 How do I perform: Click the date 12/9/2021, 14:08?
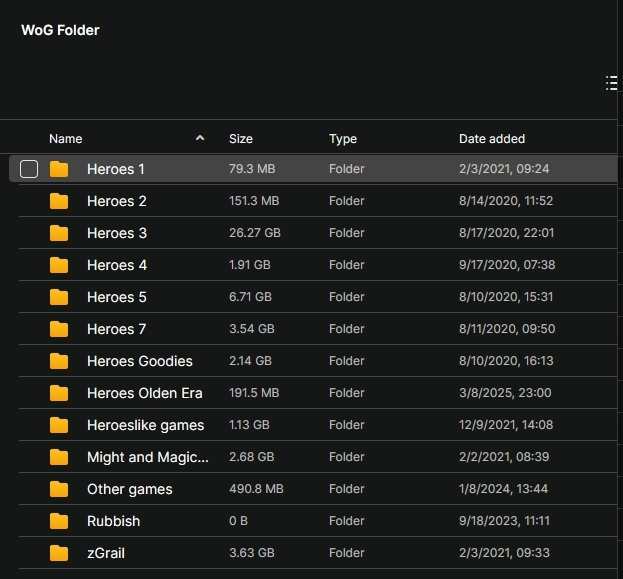506,425
